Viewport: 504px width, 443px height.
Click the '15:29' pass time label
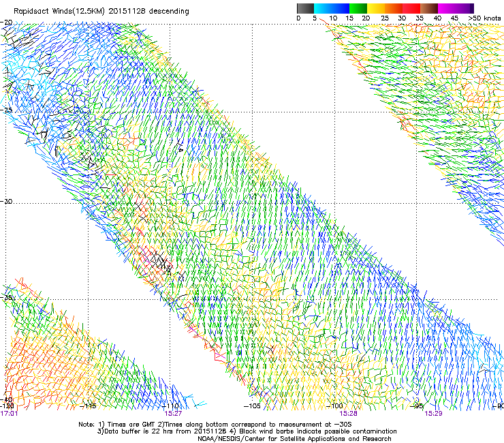coord(433,414)
